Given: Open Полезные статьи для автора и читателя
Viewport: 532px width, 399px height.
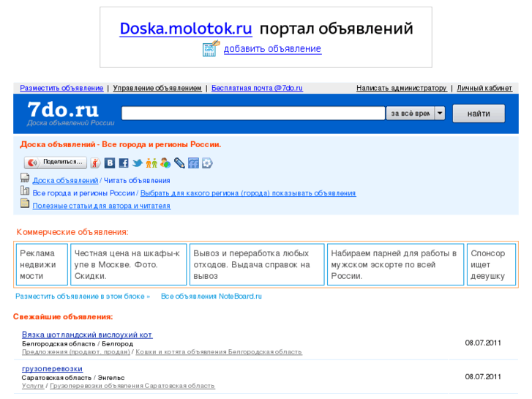Looking at the screenshot, I should (x=102, y=206).
